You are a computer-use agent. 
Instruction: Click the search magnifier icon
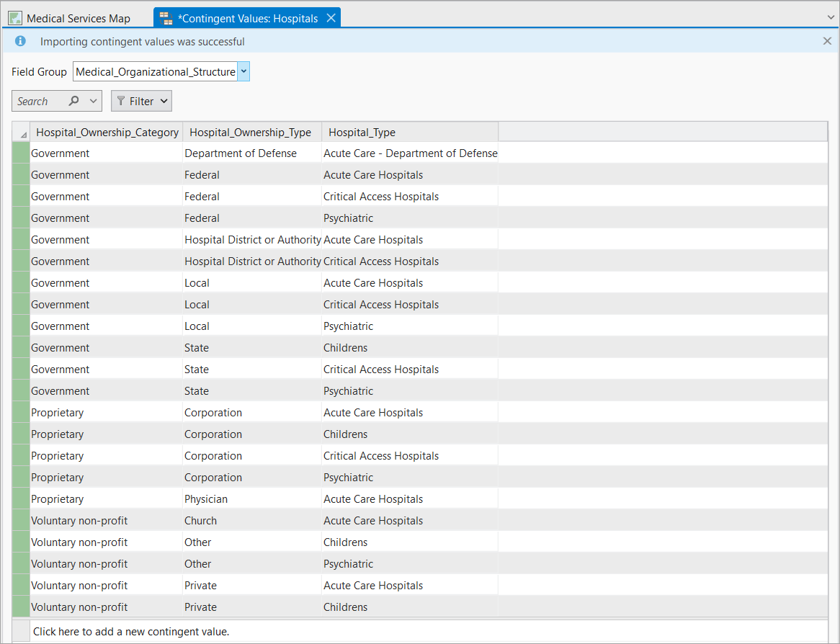(74, 101)
